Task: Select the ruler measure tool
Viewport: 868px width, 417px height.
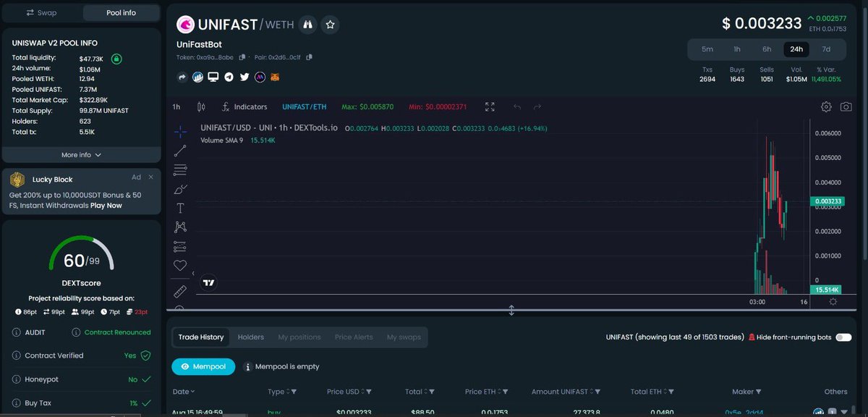Action: (181, 291)
